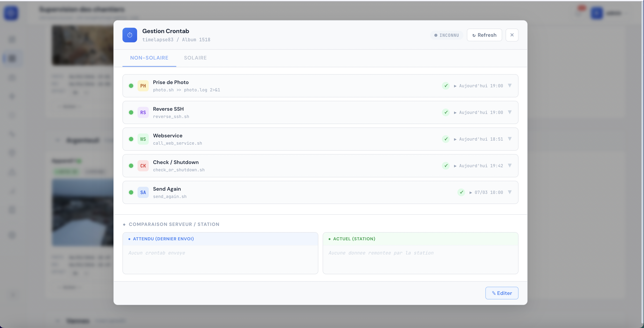This screenshot has height=328, width=644.
Task: Click the play icon on Send Again row
Action: coord(471,192)
